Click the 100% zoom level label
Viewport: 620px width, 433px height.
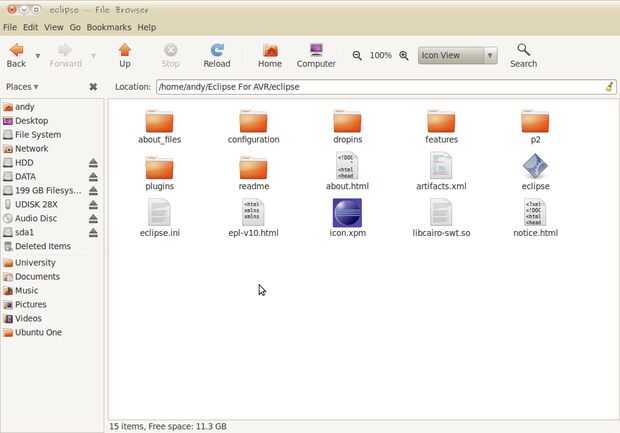click(x=380, y=55)
